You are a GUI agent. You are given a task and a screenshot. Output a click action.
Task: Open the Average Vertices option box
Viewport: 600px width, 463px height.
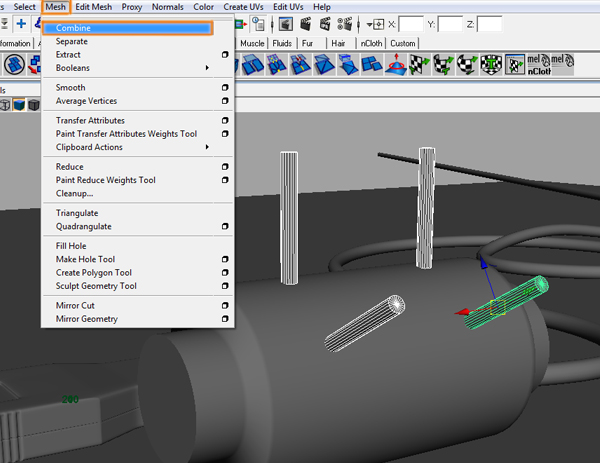(x=225, y=101)
